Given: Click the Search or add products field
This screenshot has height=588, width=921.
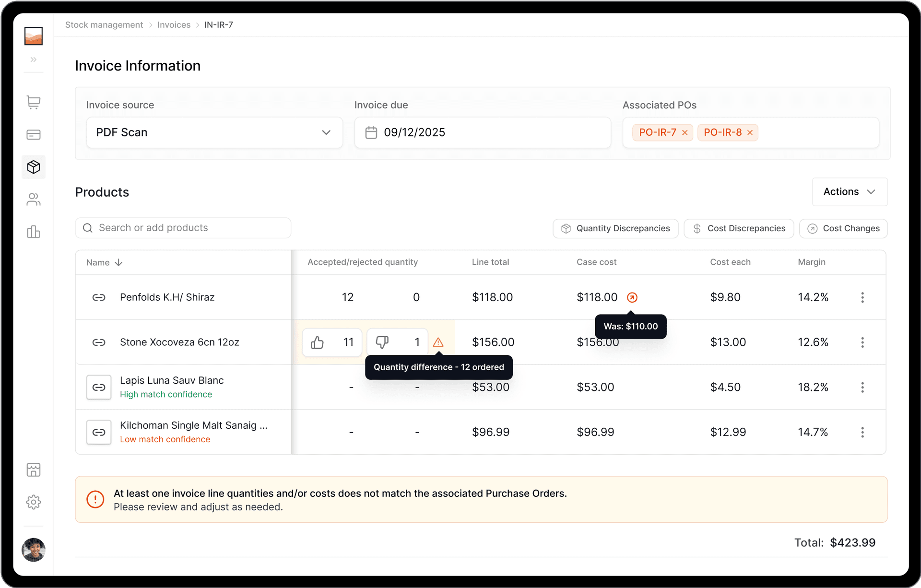Looking at the screenshot, I should coord(183,228).
